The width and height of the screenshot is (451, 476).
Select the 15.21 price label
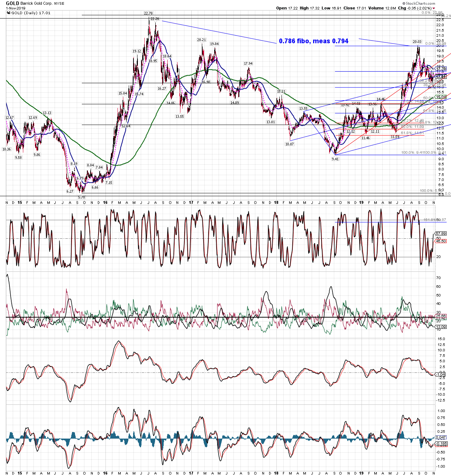282,92
